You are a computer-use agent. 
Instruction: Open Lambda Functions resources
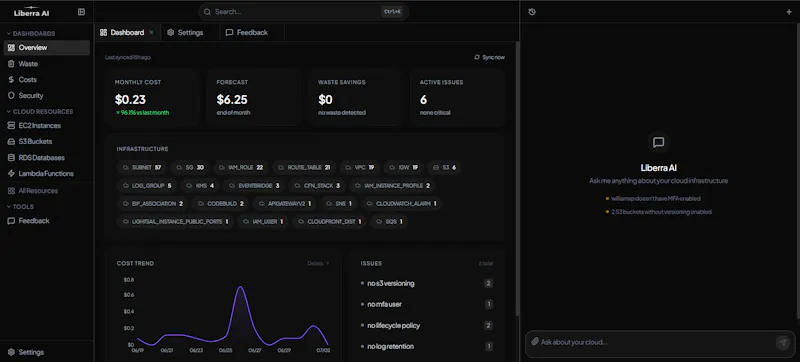tap(46, 173)
